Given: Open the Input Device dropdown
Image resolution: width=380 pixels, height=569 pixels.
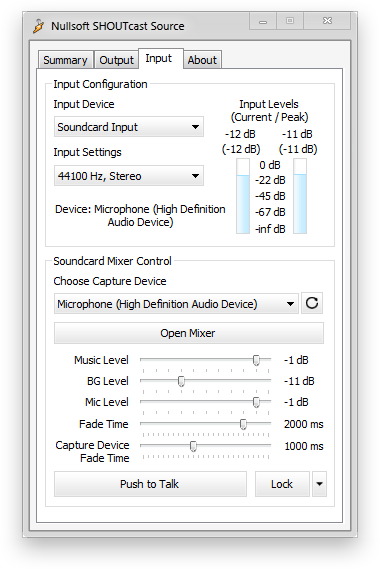Looking at the screenshot, I should coord(129,127).
